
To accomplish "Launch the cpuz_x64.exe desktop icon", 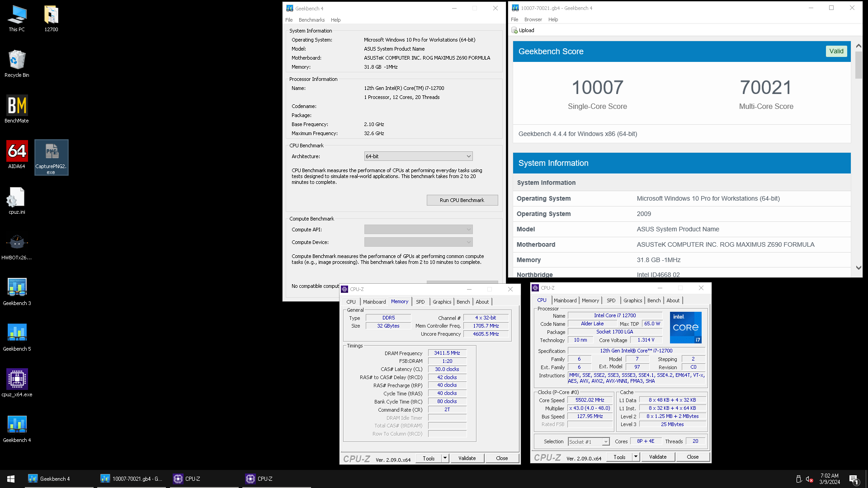I will pos(17,383).
